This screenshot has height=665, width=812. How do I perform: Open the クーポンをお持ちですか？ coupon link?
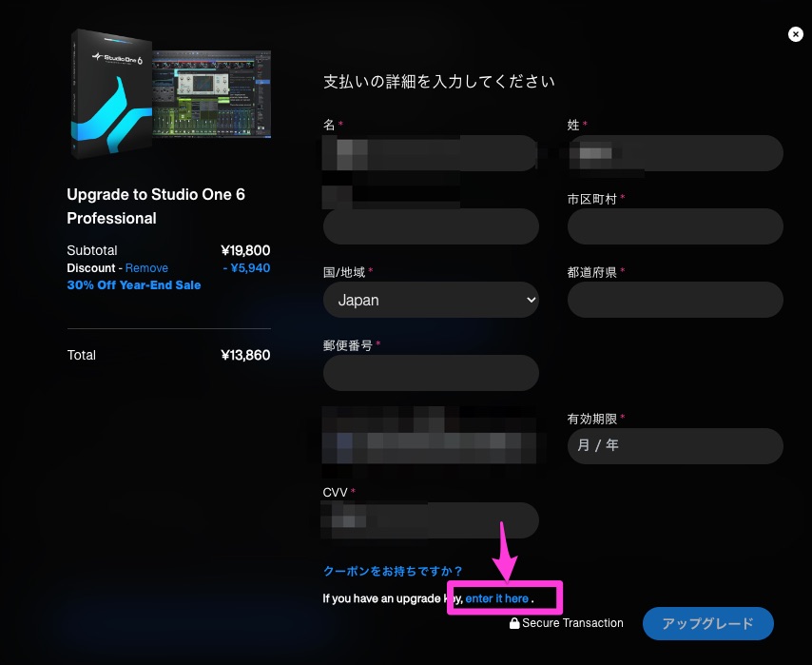393,571
